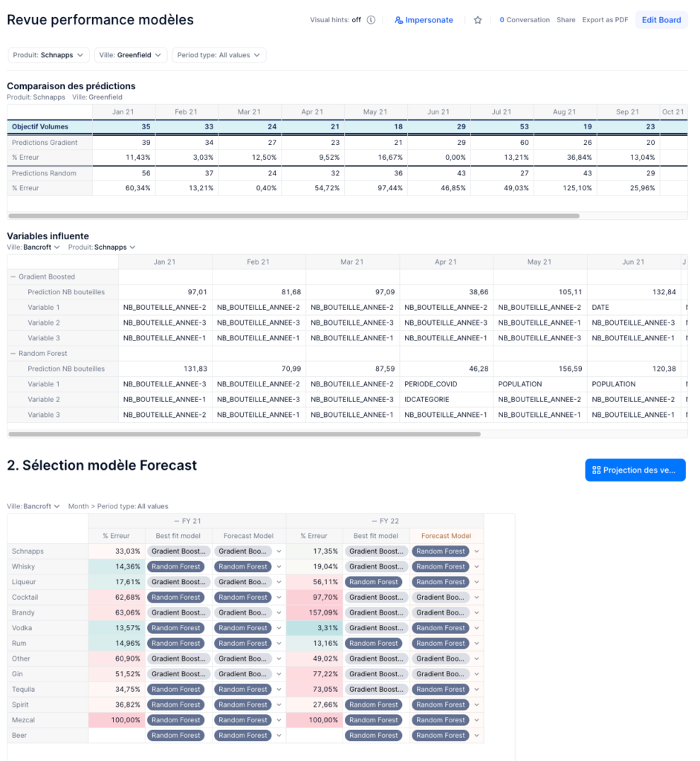Viewport: 700px width, 761px height.
Task: Click the Projection des ve... button
Action: click(635, 470)
